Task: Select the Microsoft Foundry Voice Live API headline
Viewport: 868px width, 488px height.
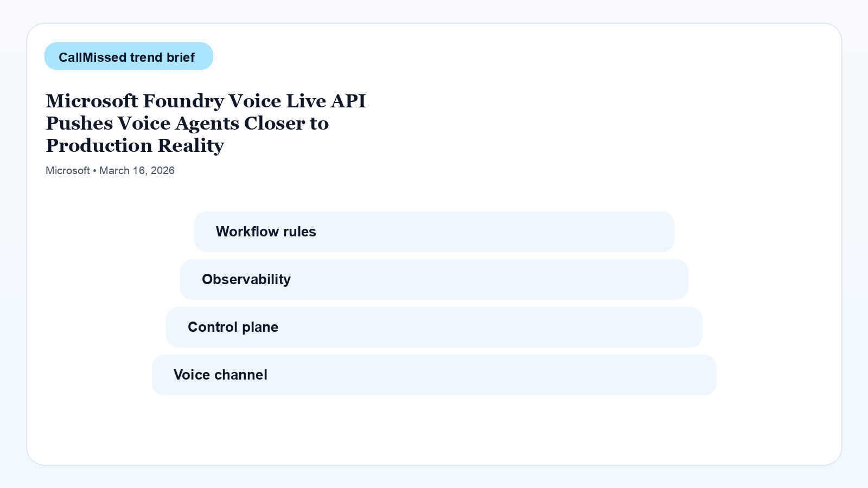Action: point(206,123)
